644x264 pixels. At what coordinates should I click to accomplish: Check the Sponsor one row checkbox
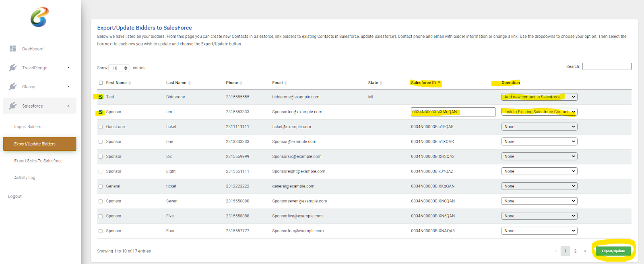101,142
